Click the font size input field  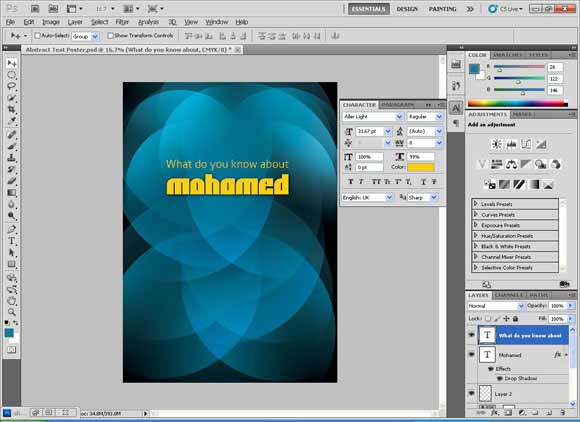370,131
